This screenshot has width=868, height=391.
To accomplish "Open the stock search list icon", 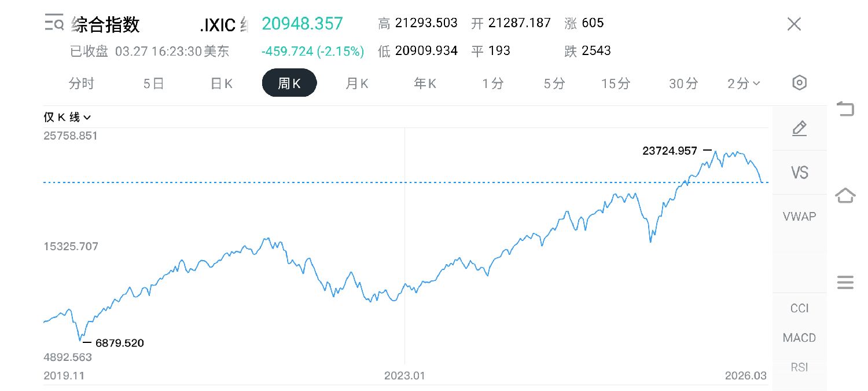I will coord(54,23).
